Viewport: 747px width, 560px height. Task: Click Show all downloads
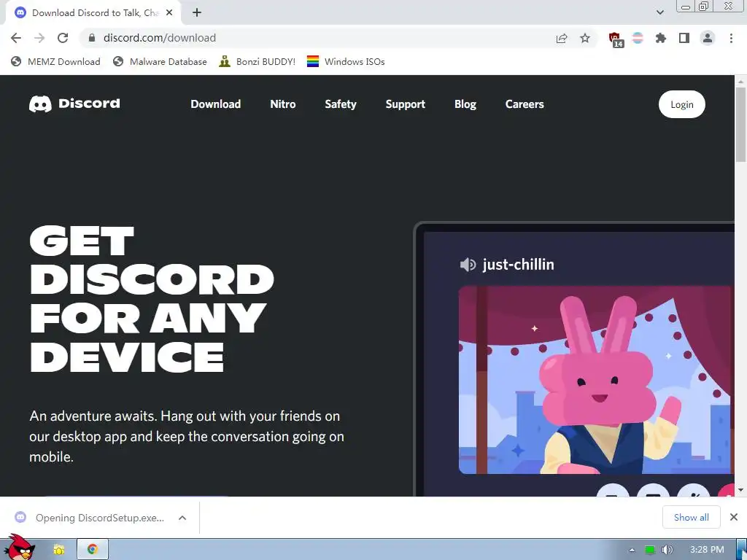pos(692,517)
